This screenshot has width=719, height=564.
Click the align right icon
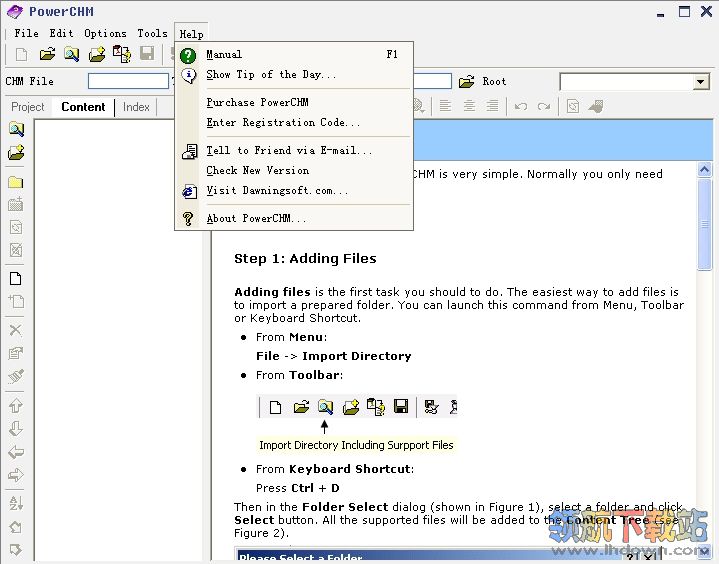pyautogui.click(x=492, y=106)
